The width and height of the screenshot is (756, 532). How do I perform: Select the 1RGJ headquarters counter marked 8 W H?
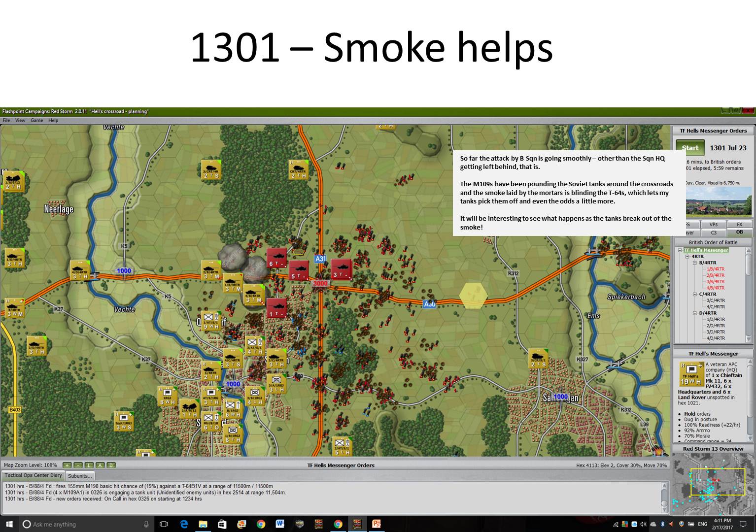click(x=168, y=396)
